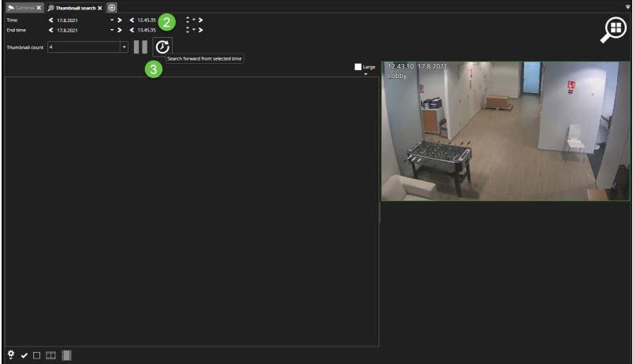Click the search forward from selected time button
Viewport: 633px width, 364px height.
click(x=162, y=47)
